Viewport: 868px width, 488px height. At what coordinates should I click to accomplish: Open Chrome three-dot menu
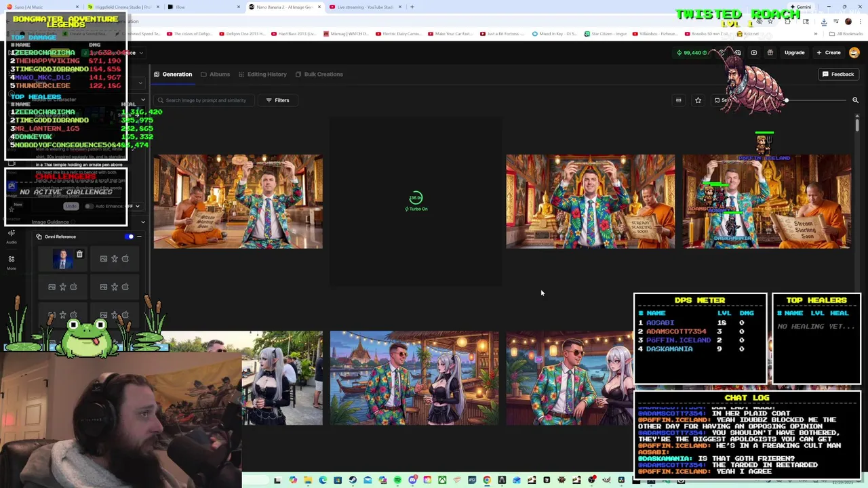click(x=860, y=21)
